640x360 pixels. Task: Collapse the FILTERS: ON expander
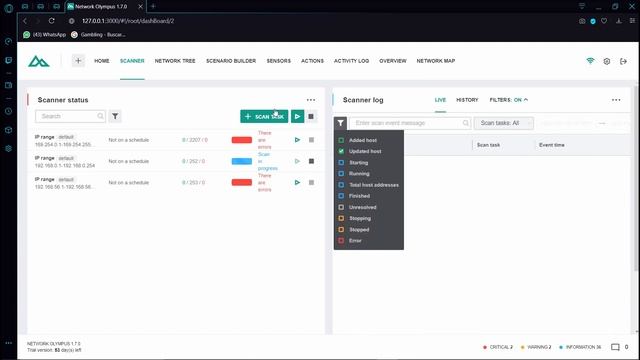tap(509, 100)
